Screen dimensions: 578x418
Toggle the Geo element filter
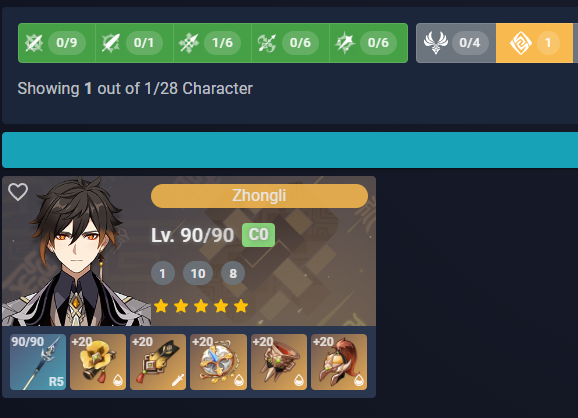[535, 43]
